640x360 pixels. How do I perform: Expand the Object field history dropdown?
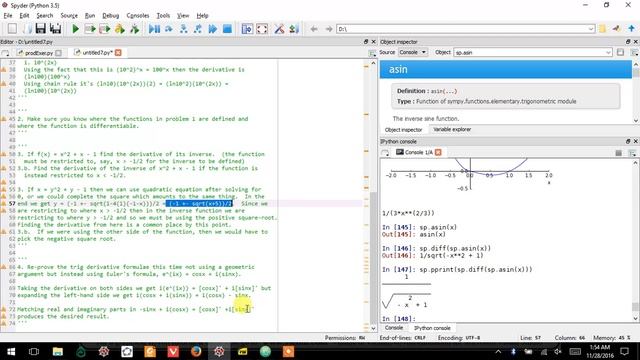pos(608,52)
